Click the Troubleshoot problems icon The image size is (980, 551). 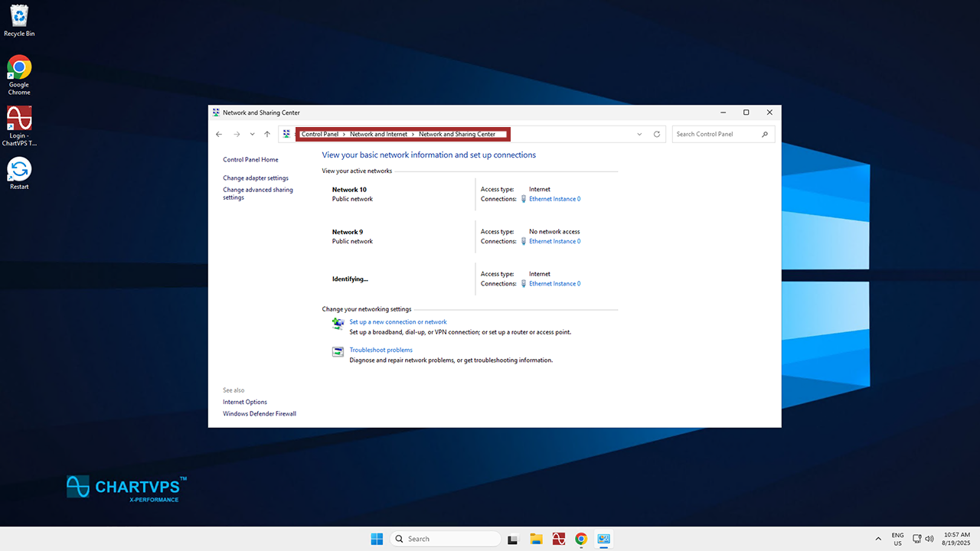338,352
